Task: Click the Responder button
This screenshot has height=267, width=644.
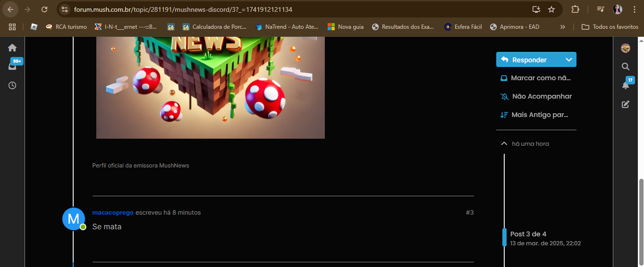Action: (x=529, y=60)
